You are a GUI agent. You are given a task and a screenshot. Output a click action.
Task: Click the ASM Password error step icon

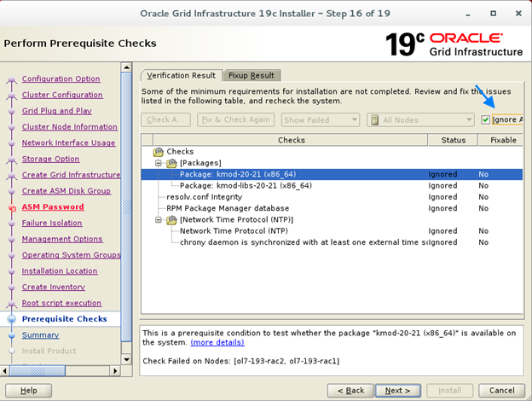tap(12, 208)
